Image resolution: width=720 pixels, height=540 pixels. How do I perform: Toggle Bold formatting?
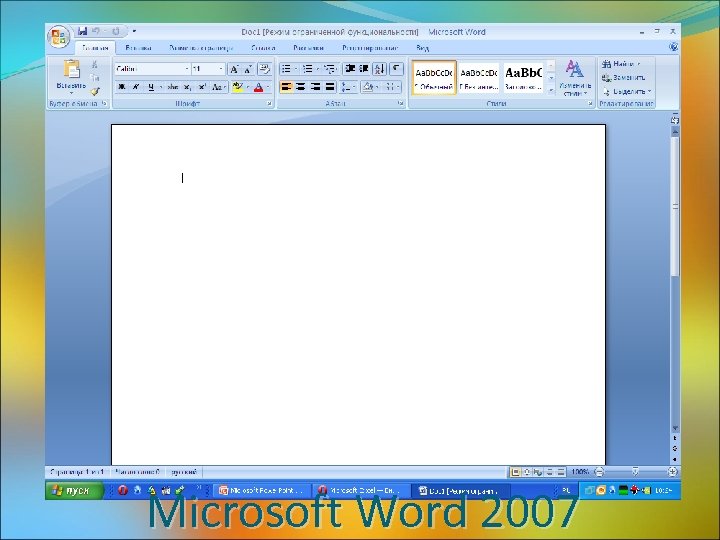(x=122, y=87)
